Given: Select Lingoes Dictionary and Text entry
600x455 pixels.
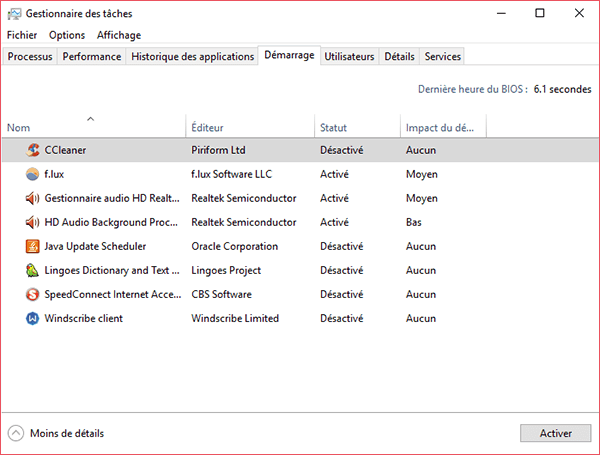Looking at the screenshot, I should click(x=112, y=271).
